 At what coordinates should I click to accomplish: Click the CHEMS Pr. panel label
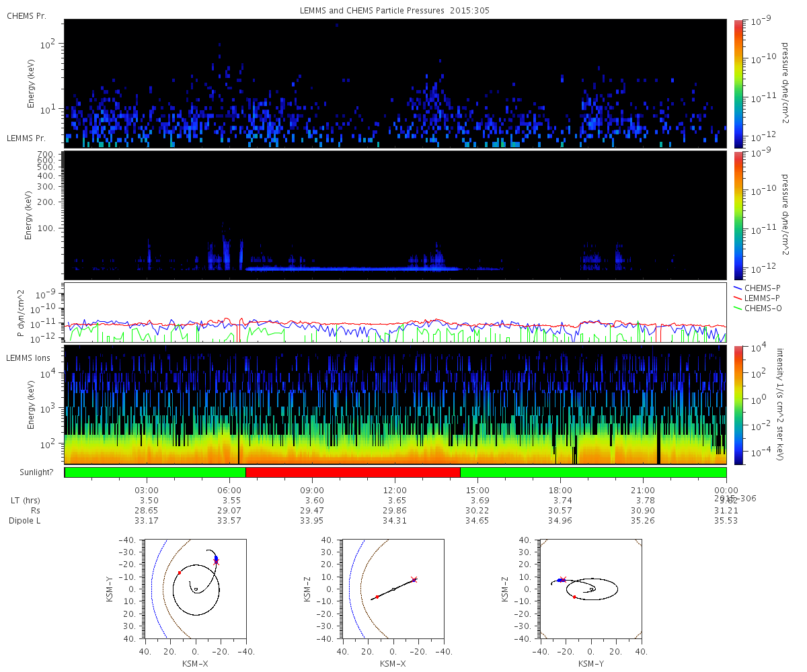26,15
